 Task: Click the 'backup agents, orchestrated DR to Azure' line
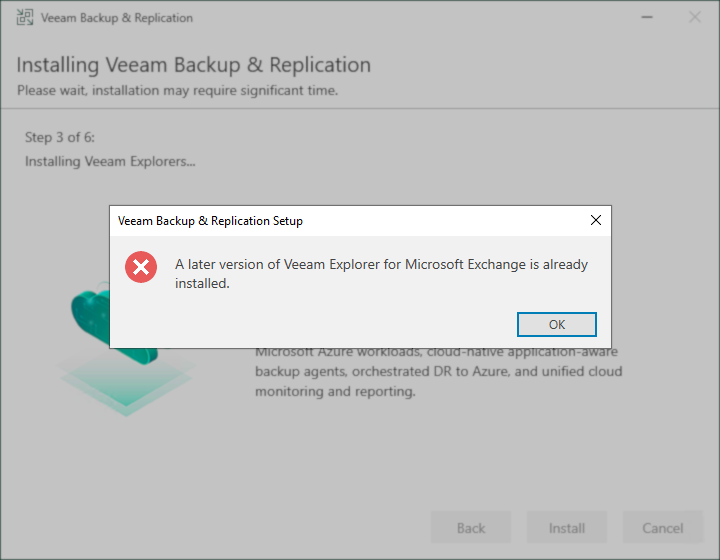point(439,371)
